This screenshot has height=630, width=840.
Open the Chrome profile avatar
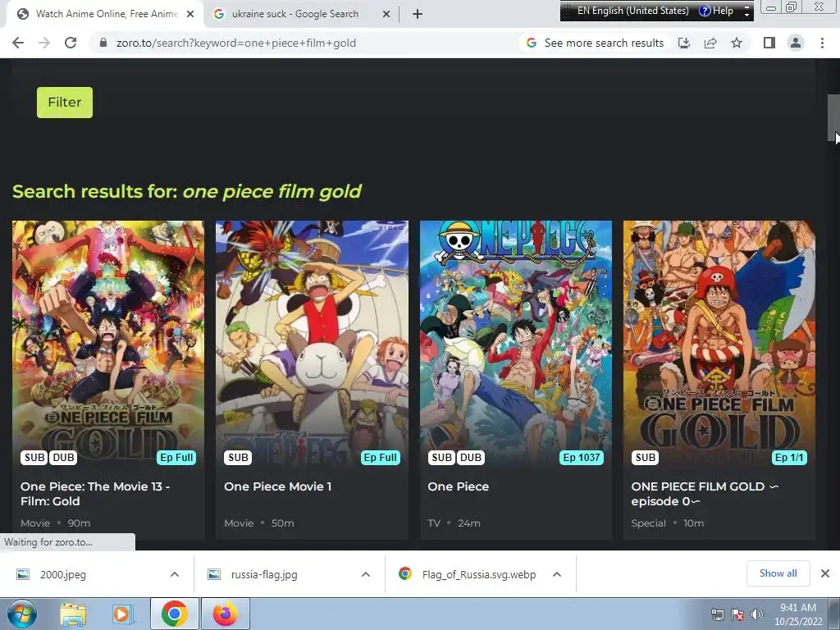click(x=796, y=43)
